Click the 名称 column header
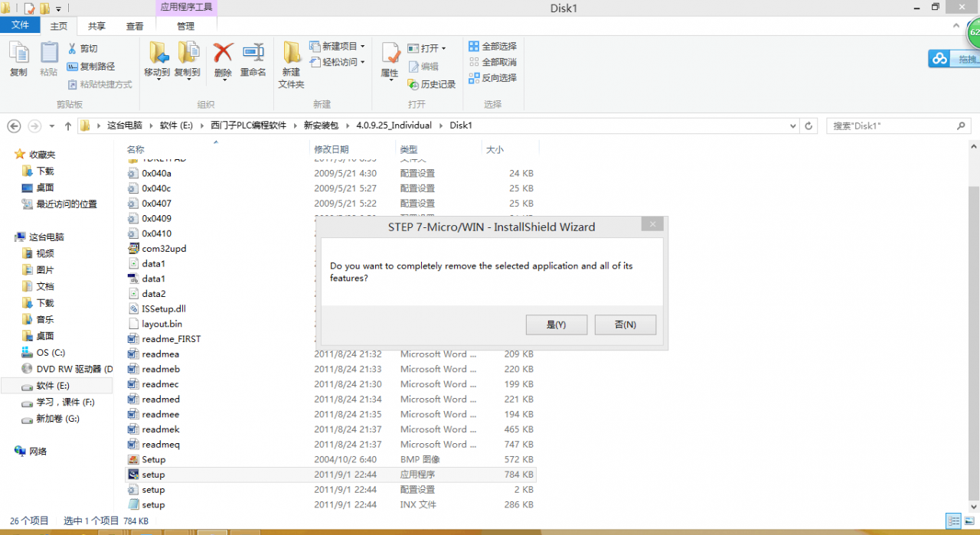This screenshot has width=980, height=535. pyautogui.click(x=136, y=149)
